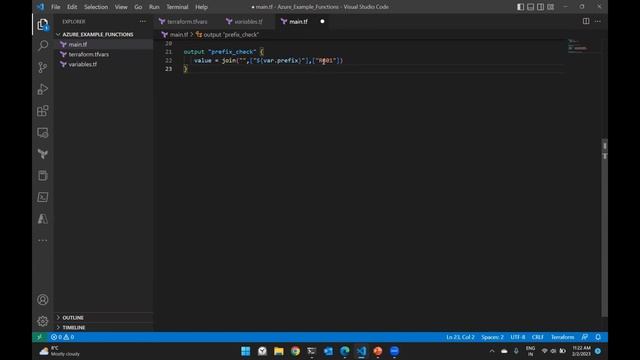This screenshot has width=640, height=360.
Task: Show hidden system tray icons
Action: (x=492, y=351)
